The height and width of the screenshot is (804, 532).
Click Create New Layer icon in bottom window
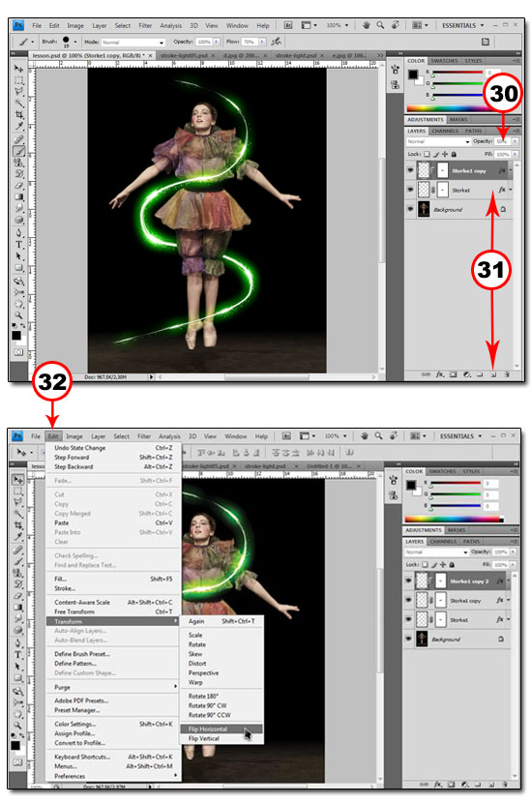(x=491, y=785)
